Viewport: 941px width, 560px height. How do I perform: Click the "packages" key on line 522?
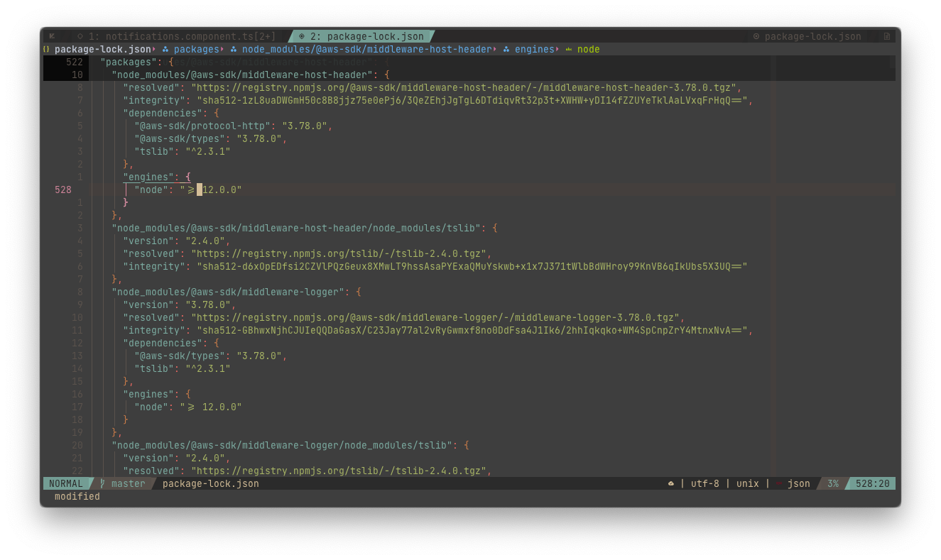coord(128,62)
